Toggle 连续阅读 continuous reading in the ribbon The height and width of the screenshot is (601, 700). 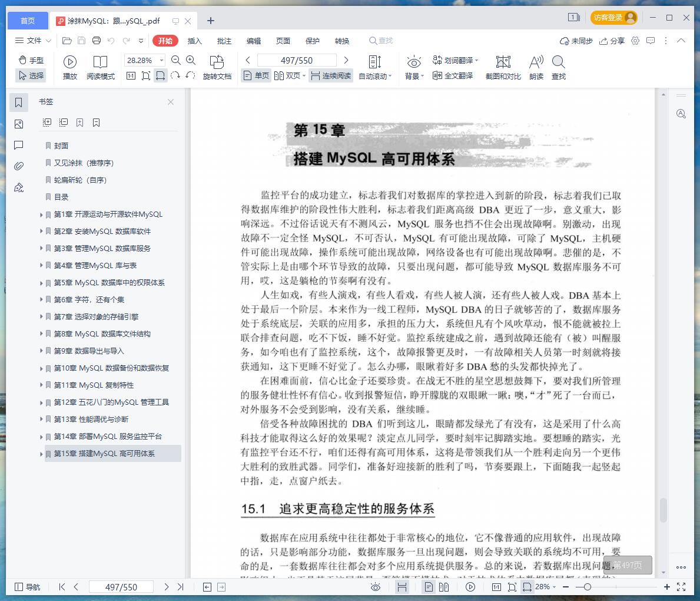331,75
